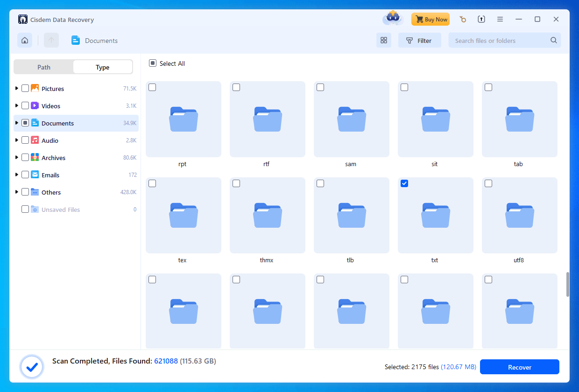Open the key registration icon
Image resolution: width=579 pixels, height=392 pixels.
point(463,19)
